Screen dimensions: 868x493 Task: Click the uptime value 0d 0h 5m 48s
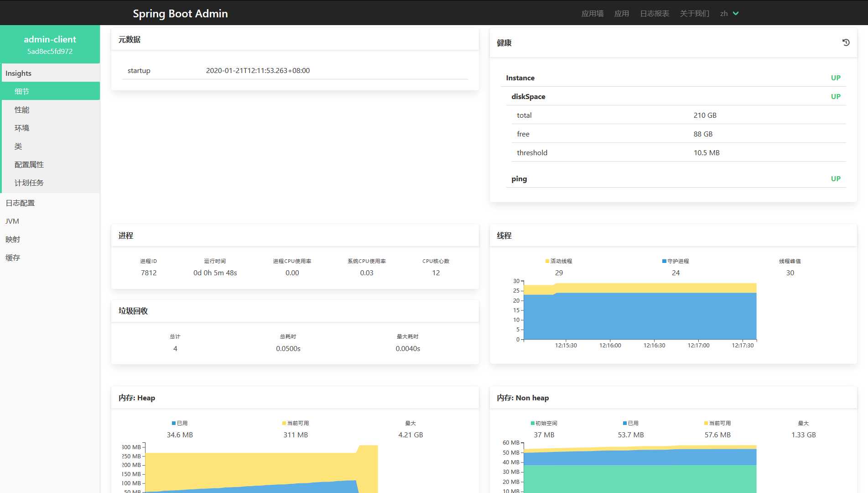coord(215,273)
